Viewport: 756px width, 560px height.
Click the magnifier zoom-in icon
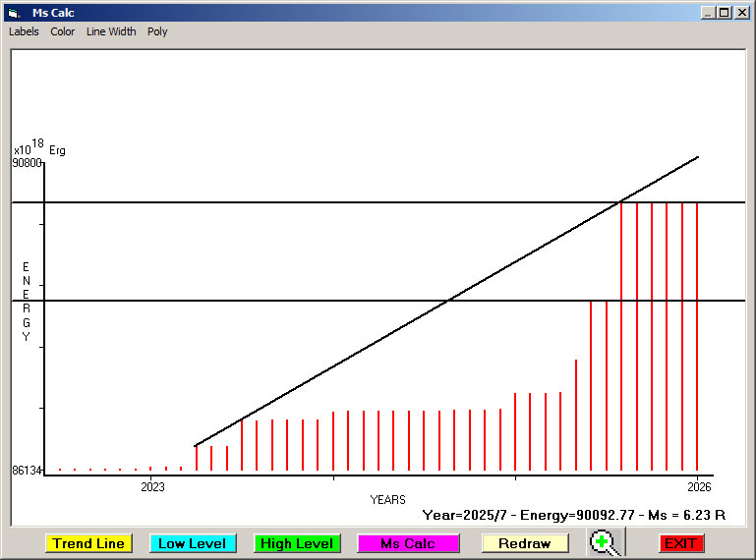coord(606,542)
